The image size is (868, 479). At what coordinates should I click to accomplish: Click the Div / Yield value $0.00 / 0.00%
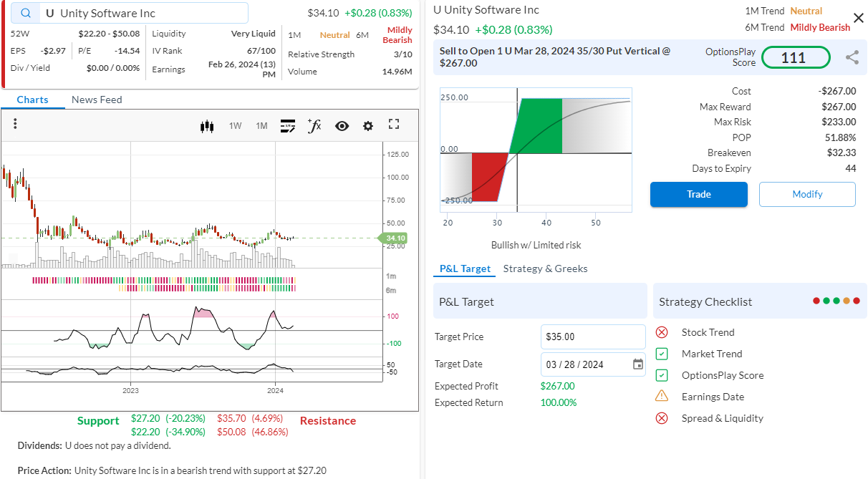(x=113, y=68)
